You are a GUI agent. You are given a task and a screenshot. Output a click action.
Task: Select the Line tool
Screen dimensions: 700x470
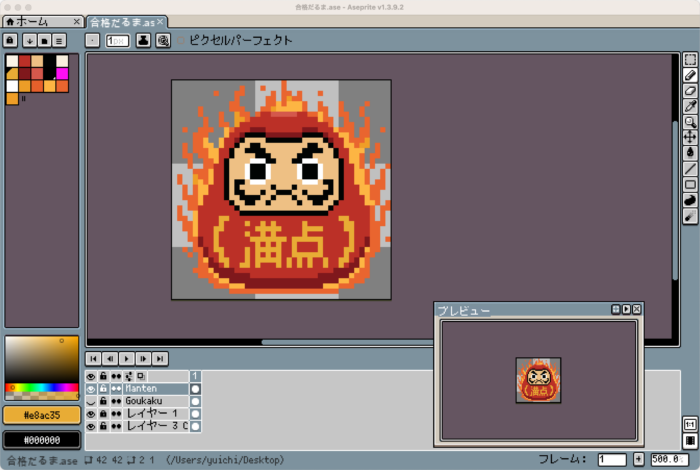pos(690,168)
